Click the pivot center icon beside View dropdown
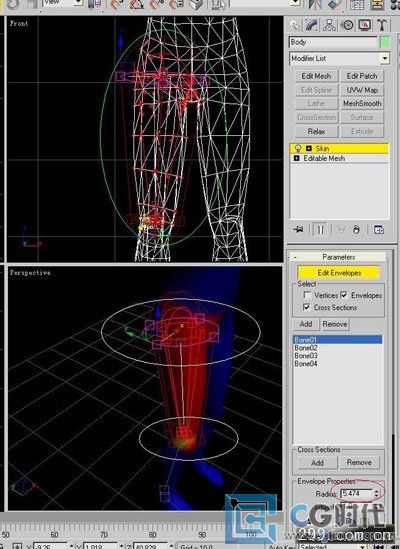The width and height of the screenshot is (400, 549). [x=94, y=4]
